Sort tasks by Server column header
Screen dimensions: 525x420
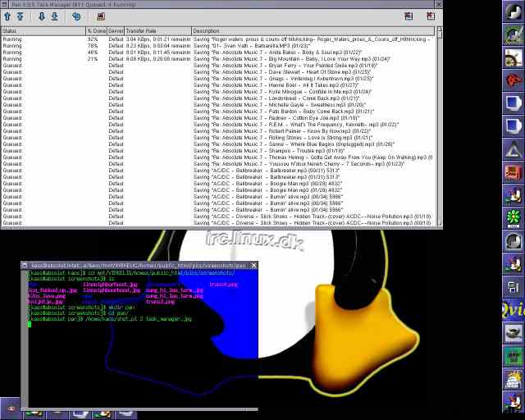pyautogui.click(x=116, y=31)
